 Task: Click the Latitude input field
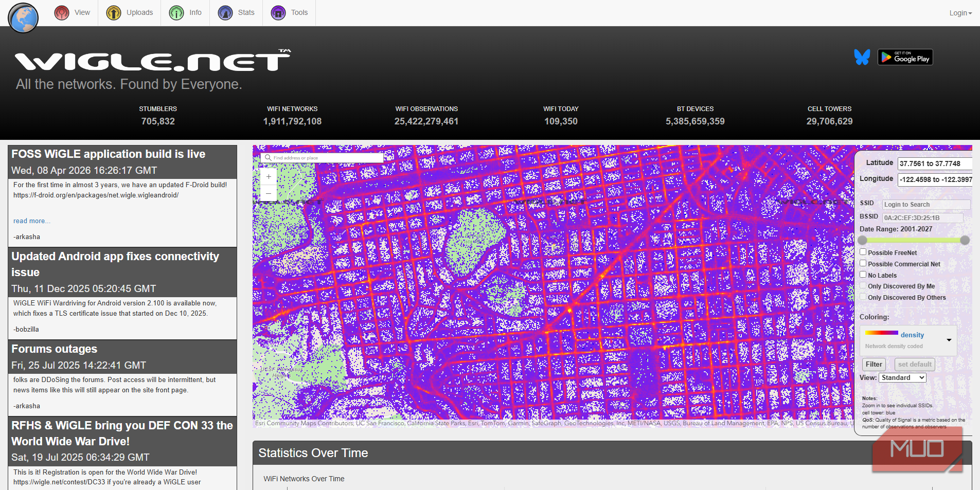(935, 164)
